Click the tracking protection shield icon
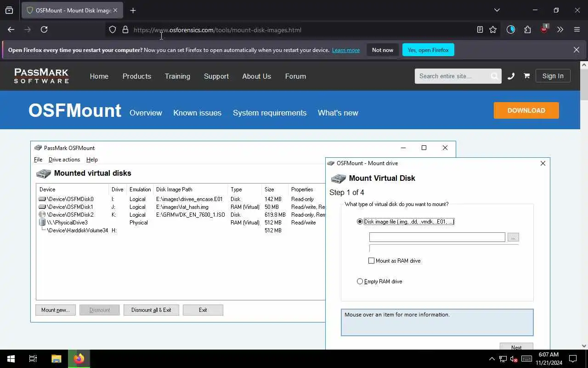 click(x=113, y=29)
